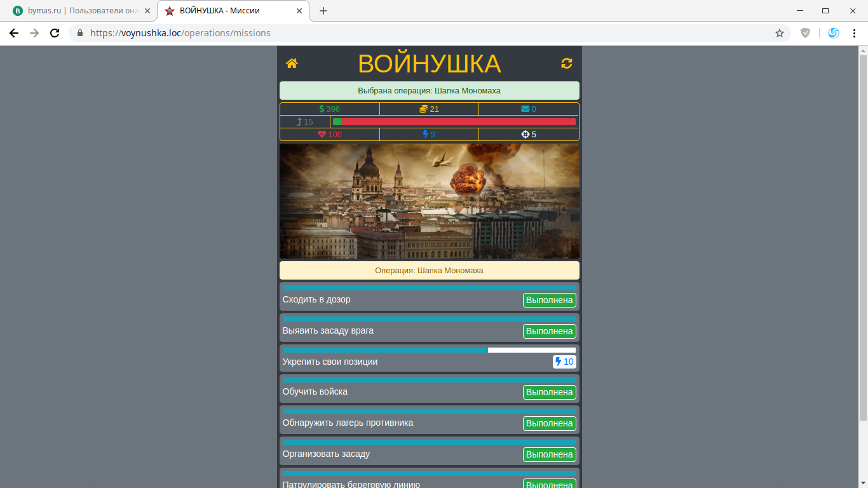Start the 'Укрепить свои позиции' mission for 10 energy
This screenshot has height=488, width=868.
[564, 362]
